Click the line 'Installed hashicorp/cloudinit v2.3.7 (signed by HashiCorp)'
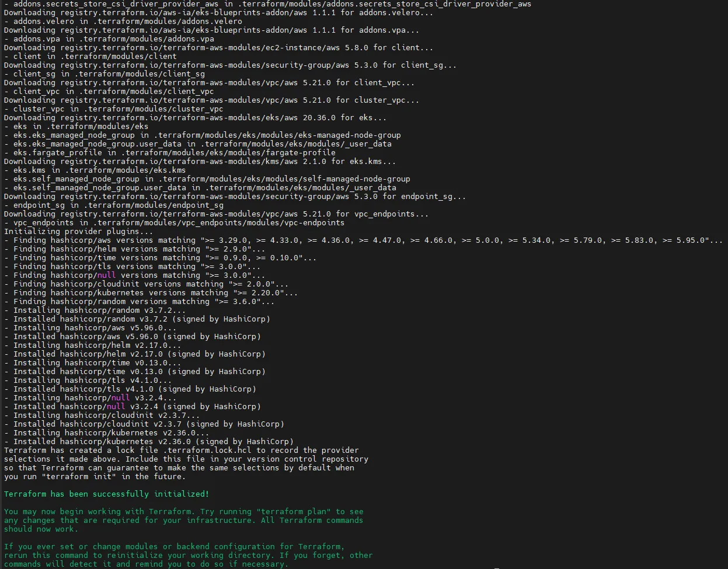 tap(144, 424)
